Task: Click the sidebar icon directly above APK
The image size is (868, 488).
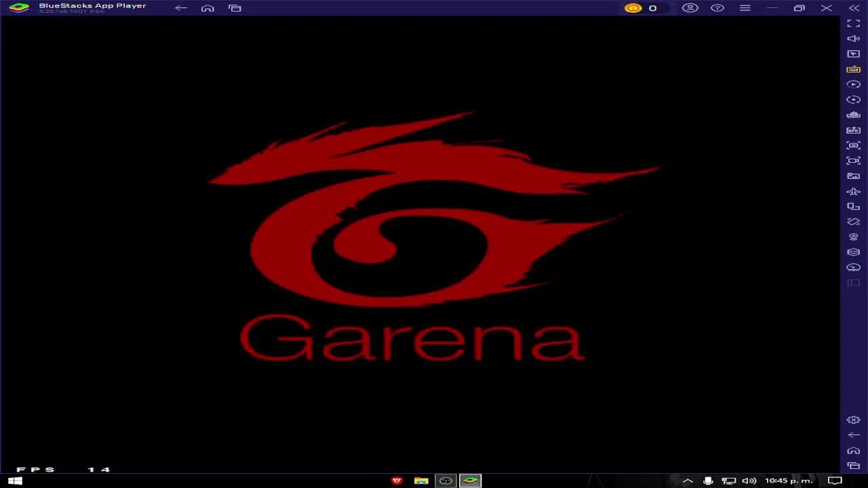Action: (853, 115)
